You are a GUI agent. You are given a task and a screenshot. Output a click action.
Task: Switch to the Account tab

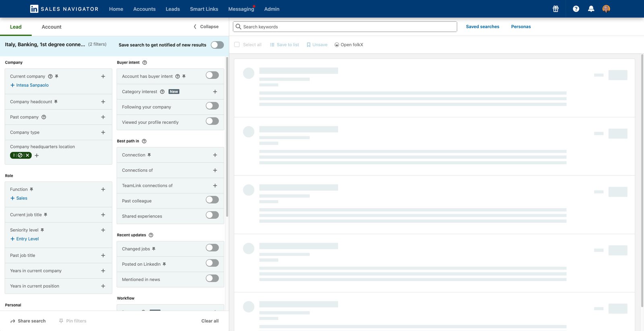click(x=52, y=27)
